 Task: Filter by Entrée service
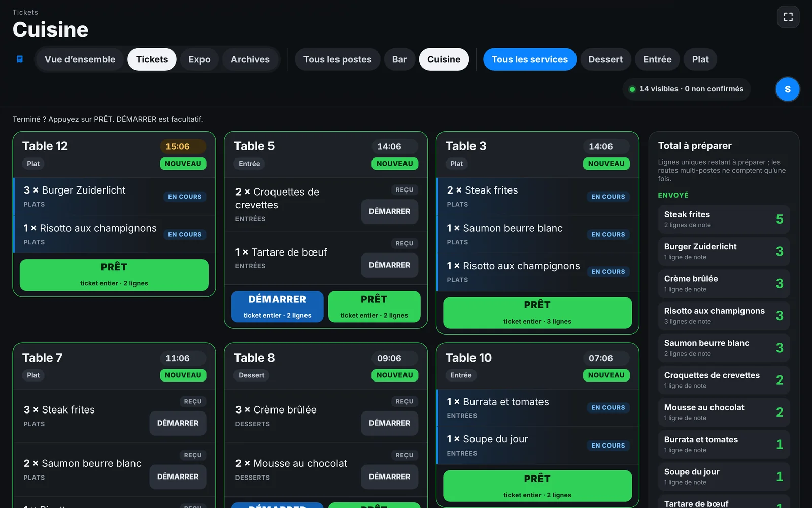point(657,59)
